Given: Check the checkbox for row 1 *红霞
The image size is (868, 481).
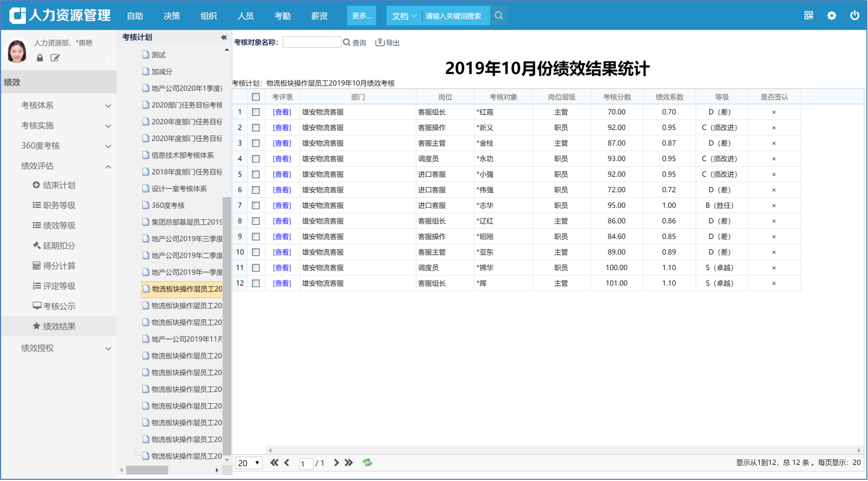Looking at the screenshot, I should (256, 112).
